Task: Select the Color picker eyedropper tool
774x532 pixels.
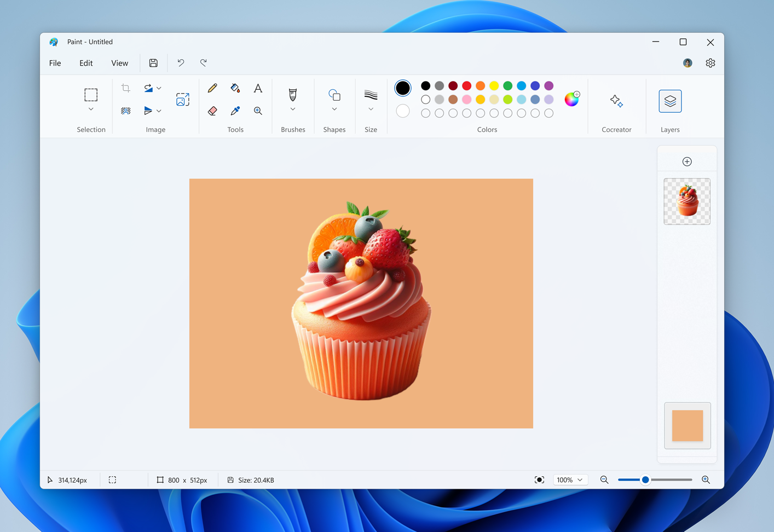Action: 235,111
